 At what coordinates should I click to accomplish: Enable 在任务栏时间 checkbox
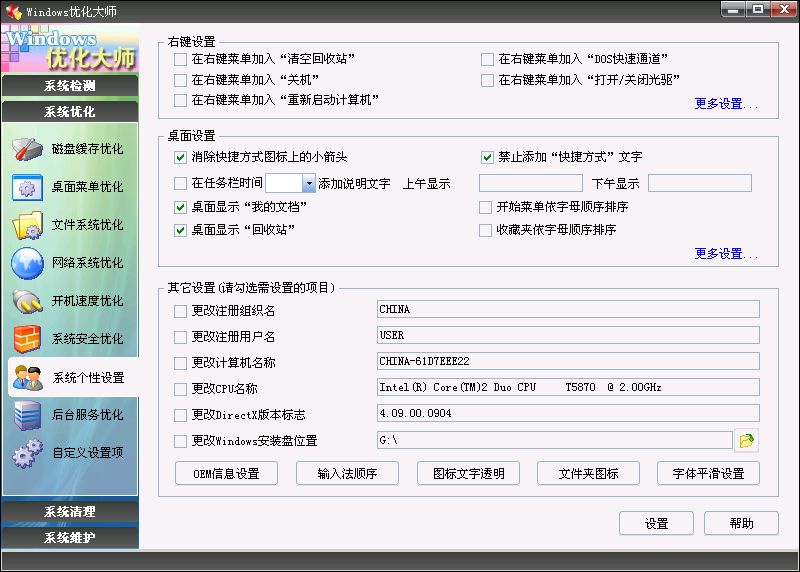click(180, 183)
